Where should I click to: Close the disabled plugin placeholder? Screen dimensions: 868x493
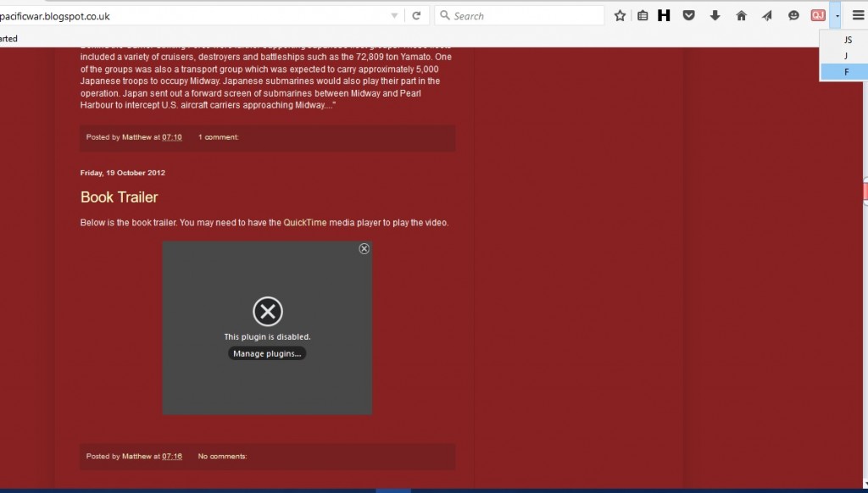click(364, 248)
